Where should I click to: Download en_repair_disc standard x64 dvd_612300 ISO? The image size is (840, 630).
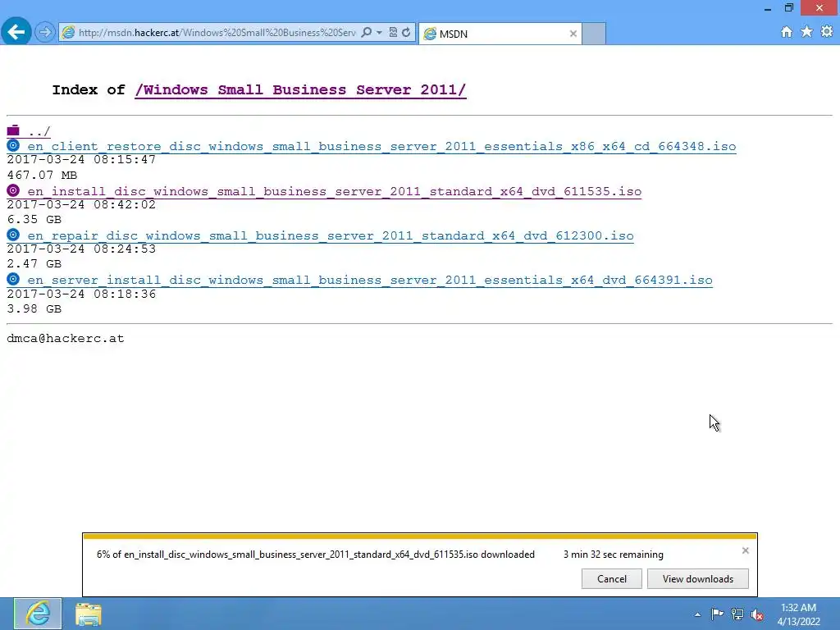click(331, 236)
